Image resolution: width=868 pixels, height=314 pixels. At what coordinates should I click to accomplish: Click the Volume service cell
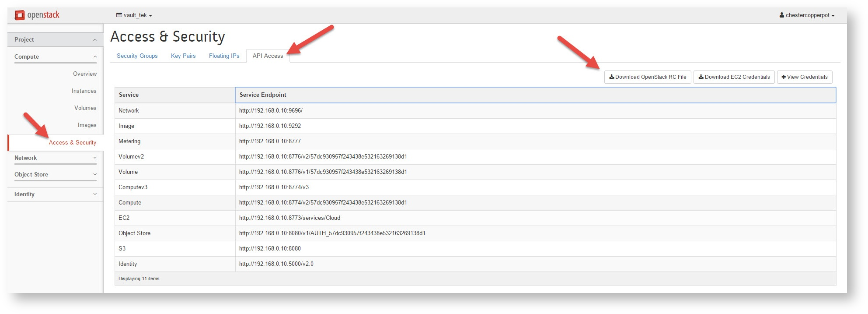tap(175, 172)
